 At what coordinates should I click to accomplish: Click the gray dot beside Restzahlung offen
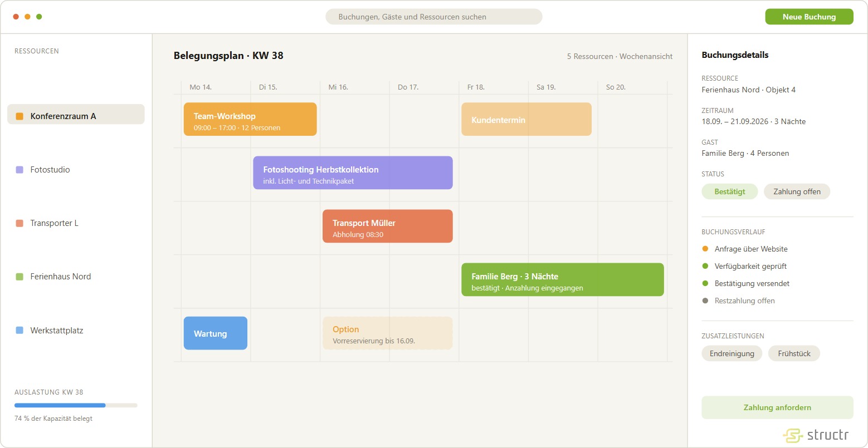705,301
